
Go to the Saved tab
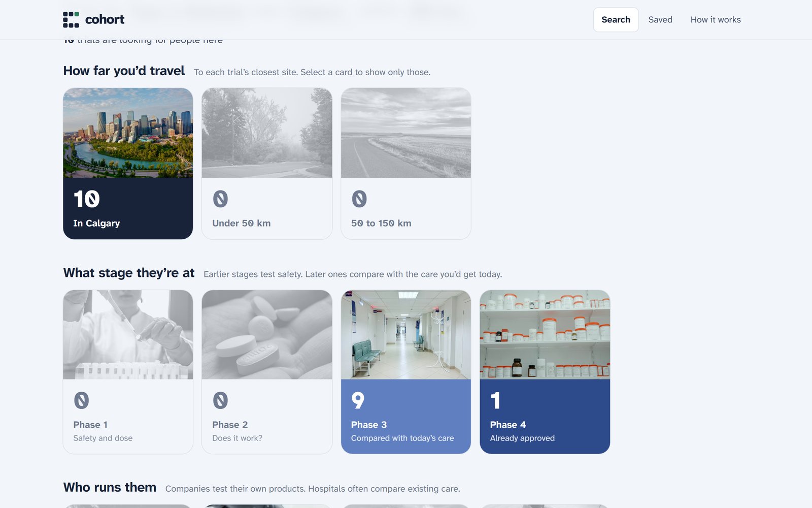660,20
